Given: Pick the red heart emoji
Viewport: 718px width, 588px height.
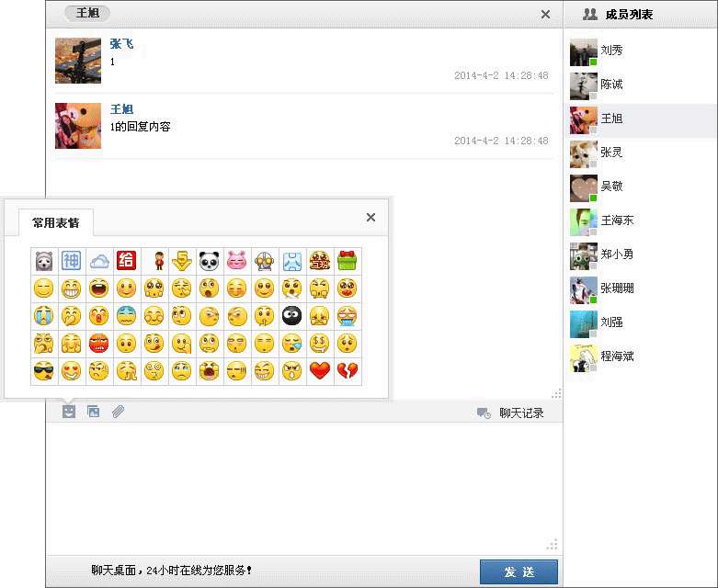Looking at the screenshot, I should (320, 371).
